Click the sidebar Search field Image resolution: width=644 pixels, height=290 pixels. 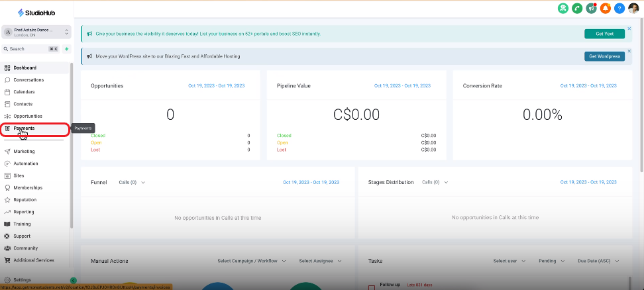pos(30,49)
